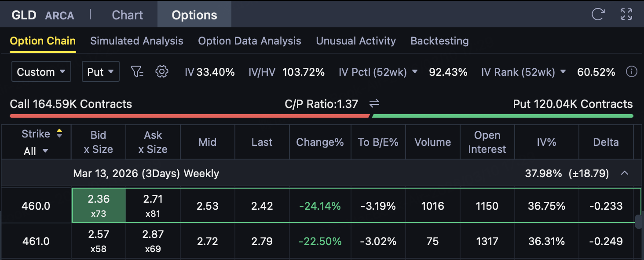Go to the Unusual Activity tab
644x260 pixels.
click(355, 41)
